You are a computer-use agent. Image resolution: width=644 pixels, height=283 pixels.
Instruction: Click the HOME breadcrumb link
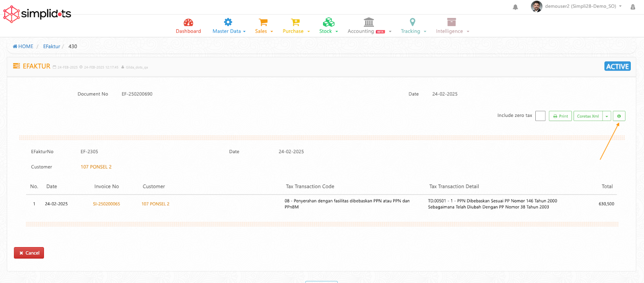[23, 46]
